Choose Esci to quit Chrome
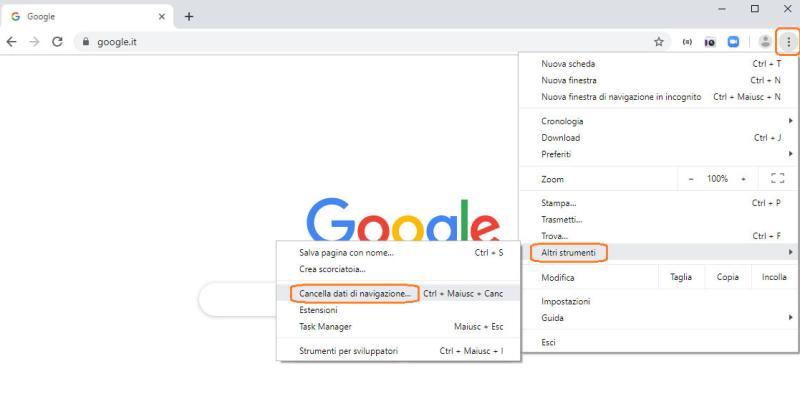The height and width of the screenshot is (420, 800). pos(659,342)
